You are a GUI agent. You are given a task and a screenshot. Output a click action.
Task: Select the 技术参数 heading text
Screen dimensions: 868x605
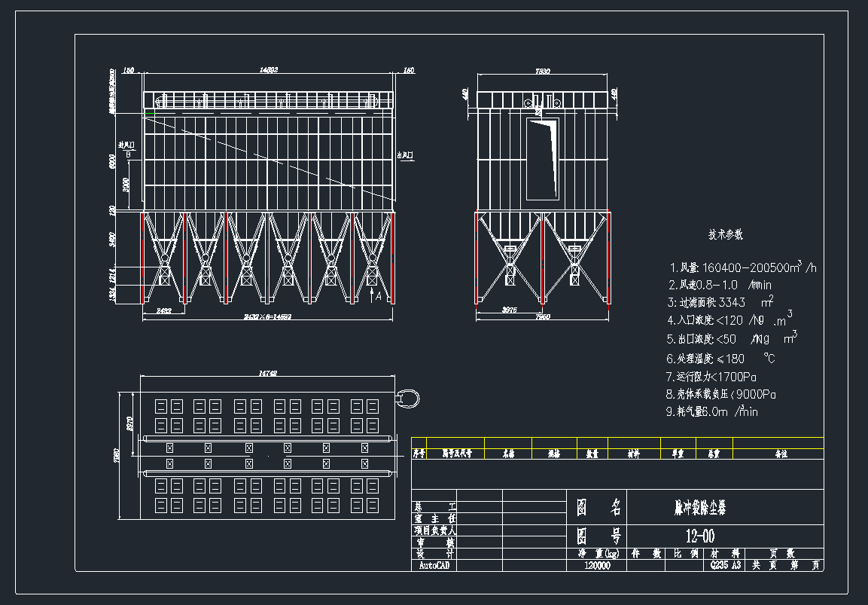point(725,234)
